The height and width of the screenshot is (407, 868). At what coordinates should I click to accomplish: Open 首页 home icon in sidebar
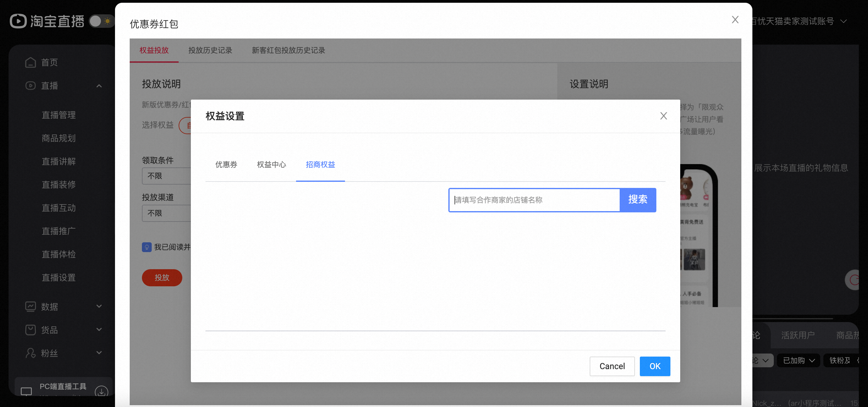click(30, 62)
